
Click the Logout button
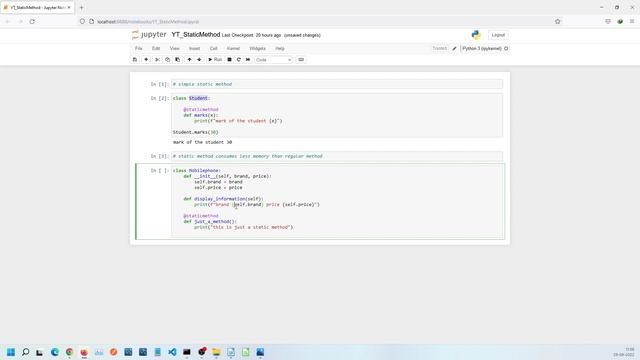[498, 35]
